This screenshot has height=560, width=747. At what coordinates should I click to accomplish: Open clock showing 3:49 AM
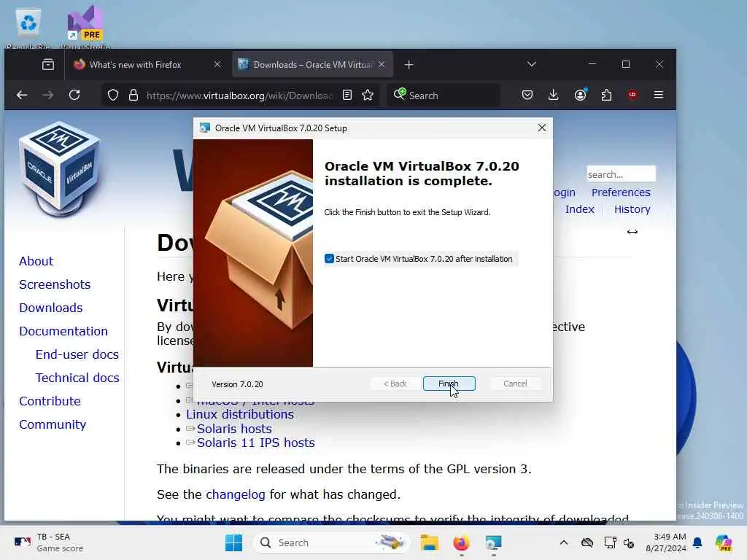click(x=666, y=542)
